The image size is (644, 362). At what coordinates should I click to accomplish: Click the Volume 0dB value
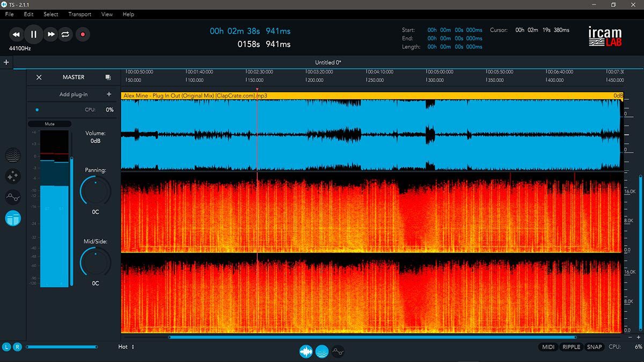point(96,141)
